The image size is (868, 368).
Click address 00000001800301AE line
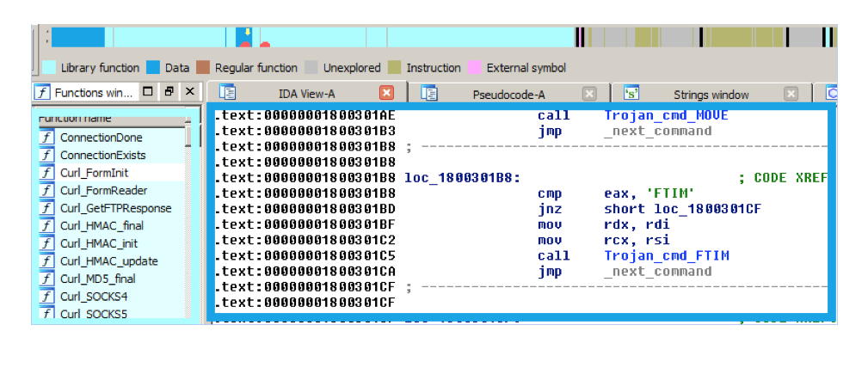click(x=305, y=116)
